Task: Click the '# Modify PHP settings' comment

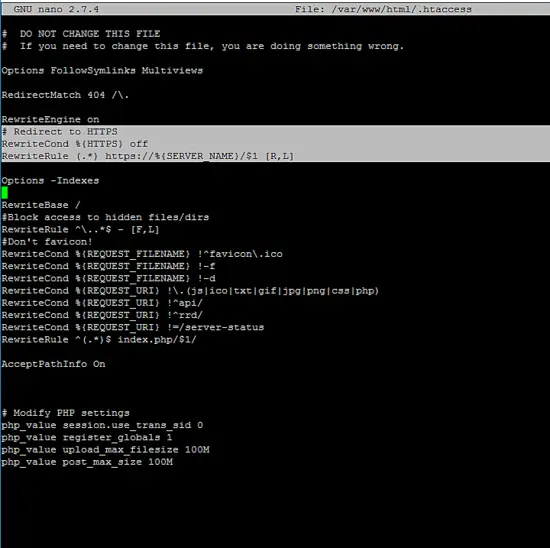Action: pos(66,413)
